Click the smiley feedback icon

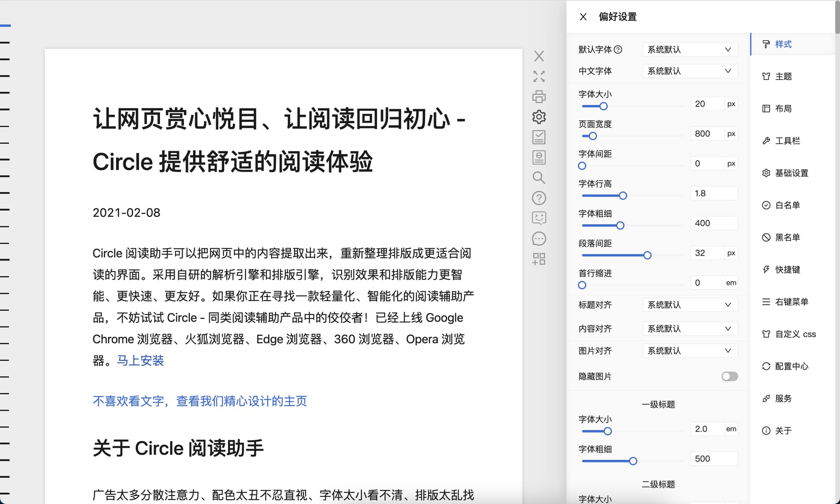tap(539, 218)
